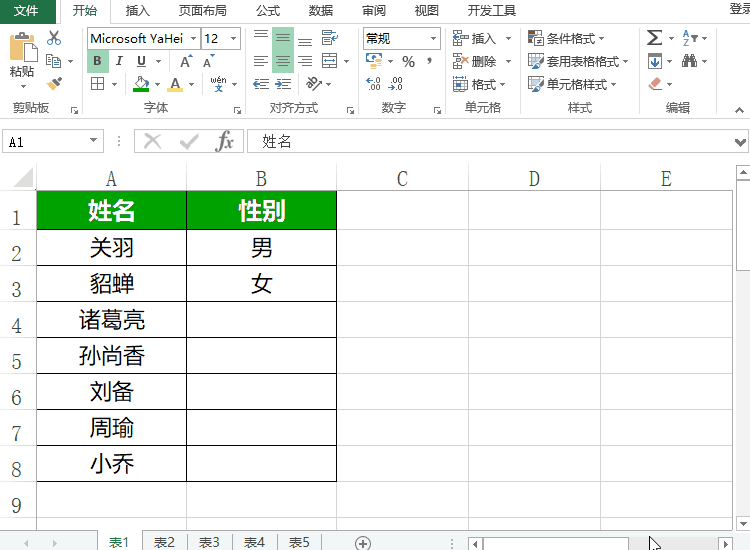Toggle Italic formatting

(x=118, y=61)
